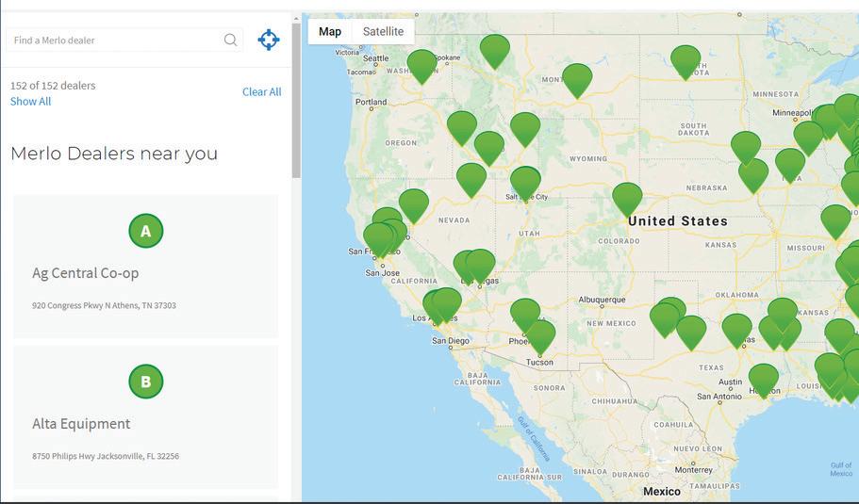Click the 152 of 152 dealers count

coord(53,86)
